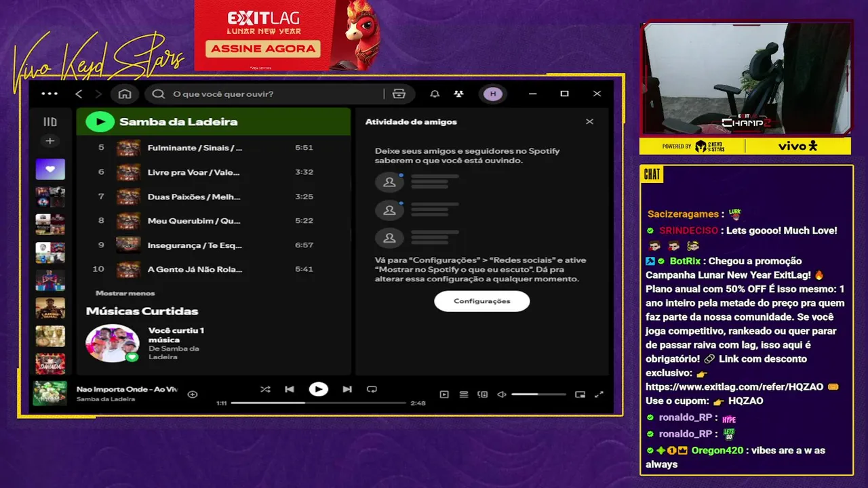Select track 7 'Duas Paixões / Melh'
868x488 pixels.
[x=214, y=197]
